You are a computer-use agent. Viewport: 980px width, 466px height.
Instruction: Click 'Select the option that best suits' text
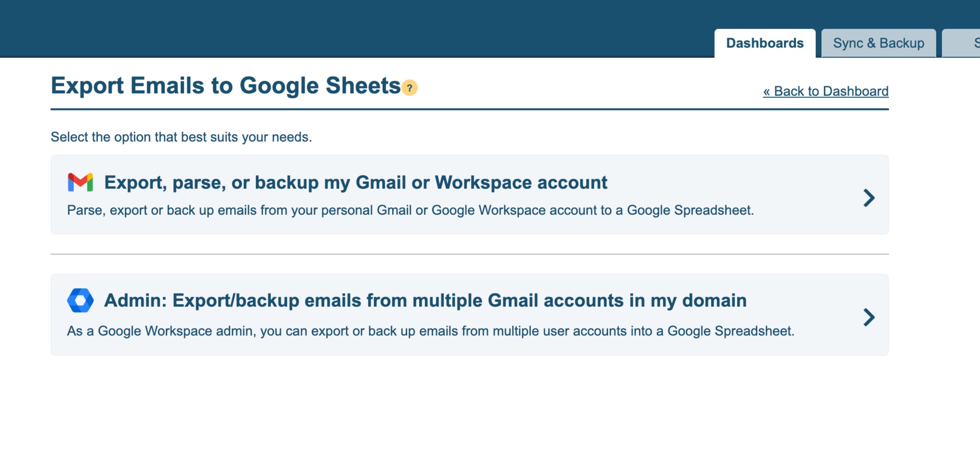click(181, 137)
